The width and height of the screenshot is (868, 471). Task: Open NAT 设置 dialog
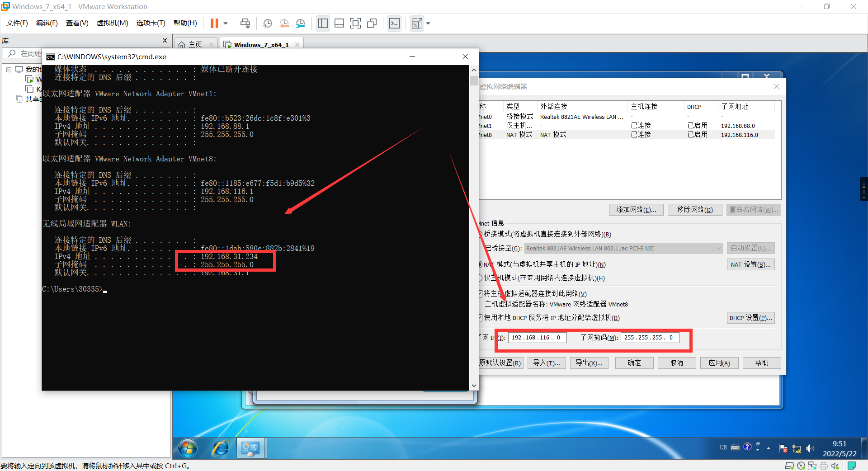click(751, 264)
